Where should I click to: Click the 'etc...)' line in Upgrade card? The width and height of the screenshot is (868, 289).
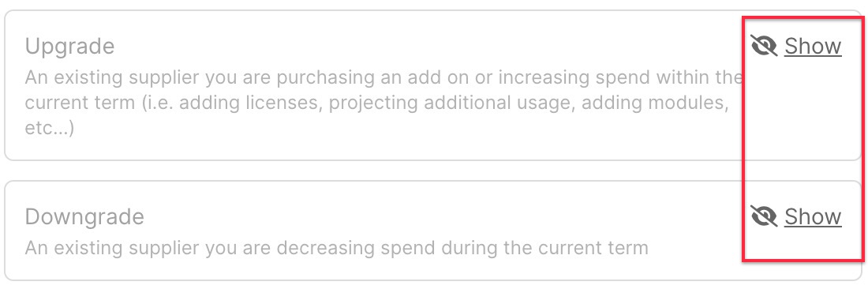[x=50, y=129]
